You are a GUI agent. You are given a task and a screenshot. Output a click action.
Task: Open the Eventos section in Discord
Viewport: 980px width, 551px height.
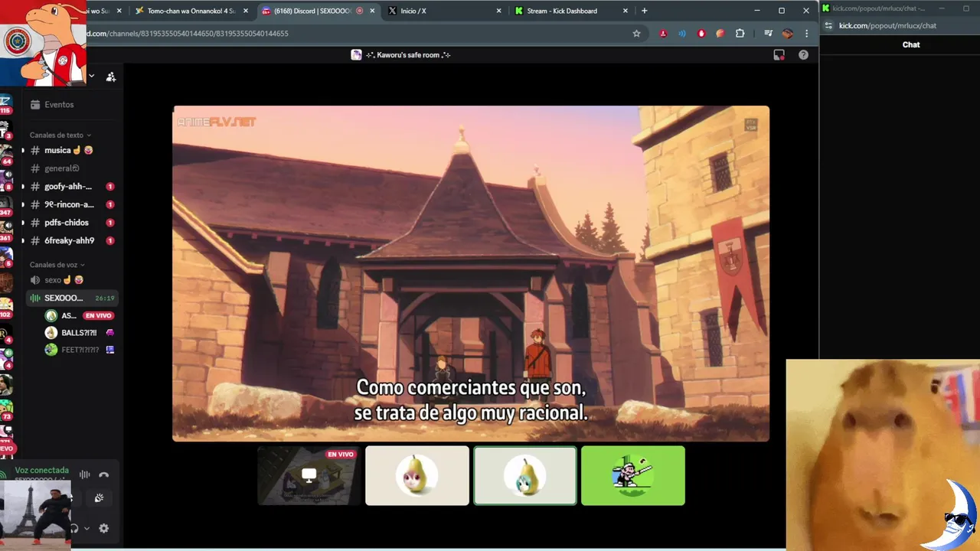tap(71, 104)
